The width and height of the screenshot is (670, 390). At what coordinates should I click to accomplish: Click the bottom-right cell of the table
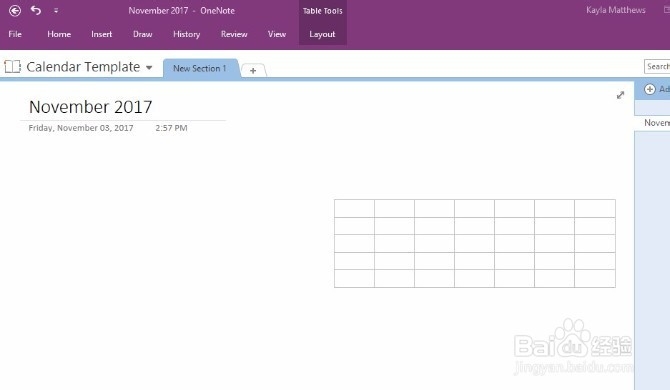595,279
